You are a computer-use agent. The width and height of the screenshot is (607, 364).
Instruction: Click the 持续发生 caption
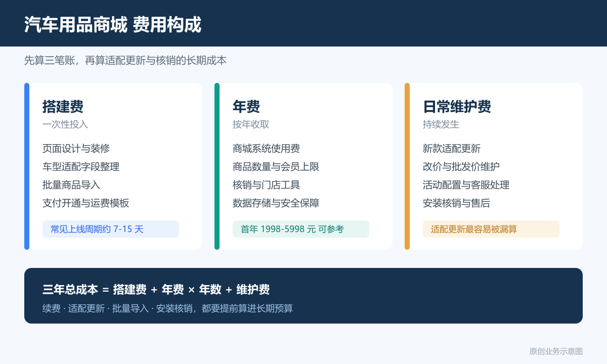pos(441,124)
